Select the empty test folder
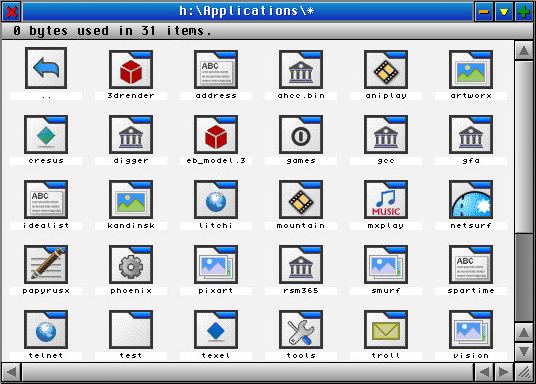Screen dimensions: 536x384 [x=131, y=329]
